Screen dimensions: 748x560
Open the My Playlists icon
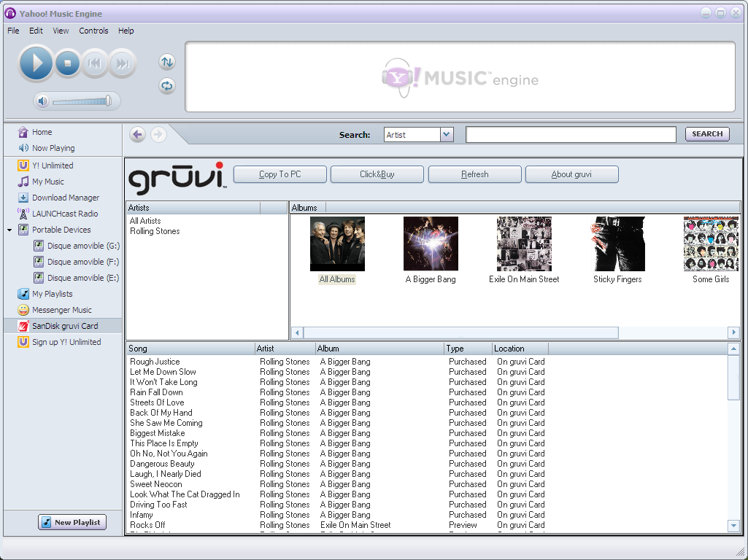[x=23, y=294]
